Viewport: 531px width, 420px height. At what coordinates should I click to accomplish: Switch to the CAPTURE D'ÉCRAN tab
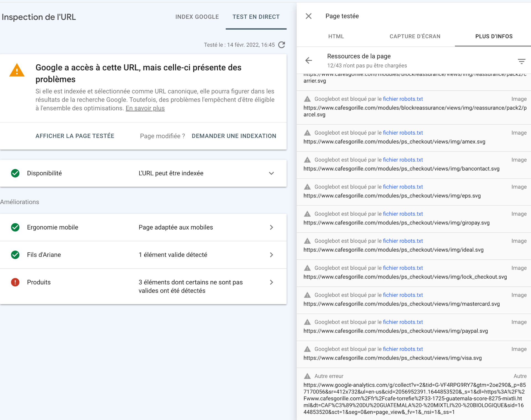click(x=415, y=36)
